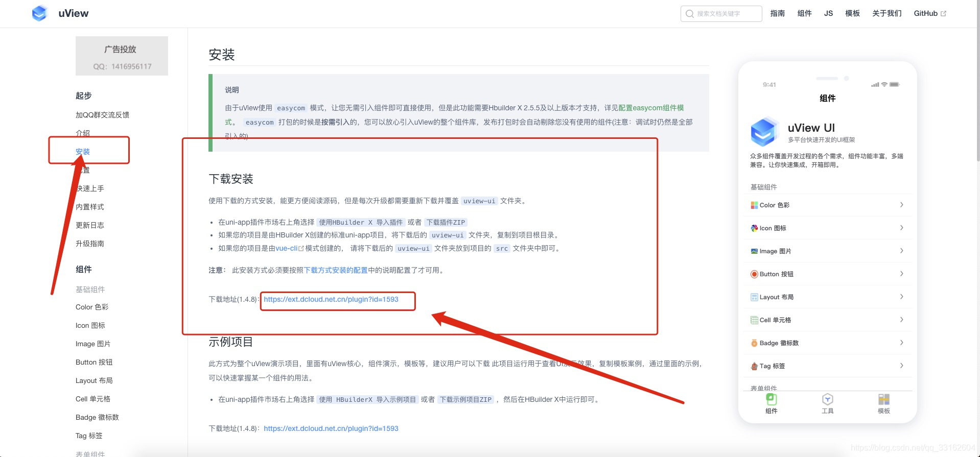980x457 pixels.
Task: Open sidebar item Color 色彩
Action: click(92, 307)
